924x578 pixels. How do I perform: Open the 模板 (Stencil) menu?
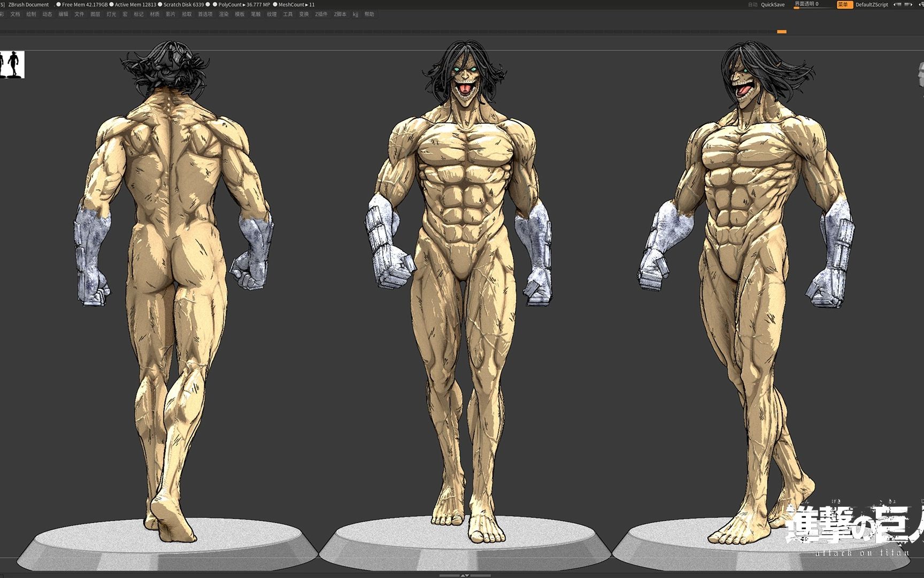(240, 14)
